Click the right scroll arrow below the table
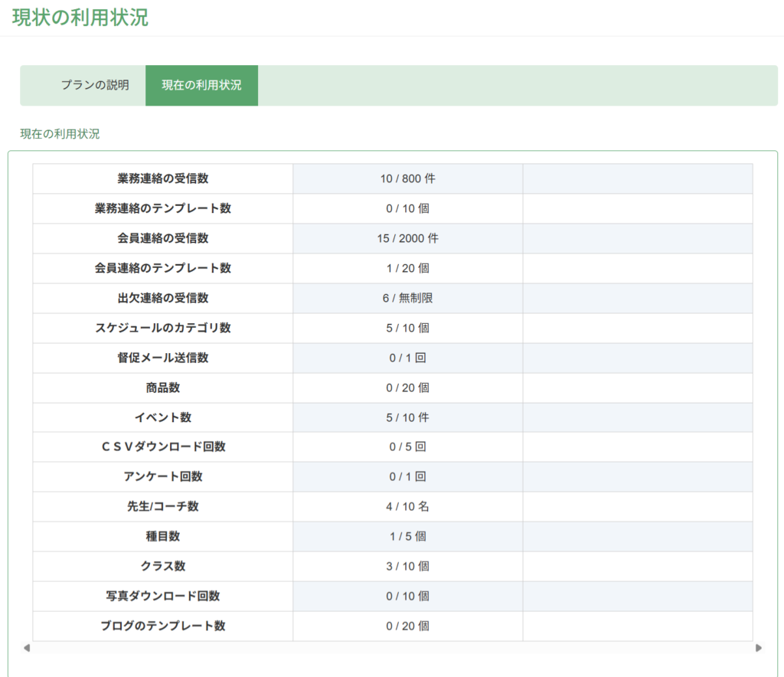The height and width of the screenshot is (677, 784). [x=759, y=648]
